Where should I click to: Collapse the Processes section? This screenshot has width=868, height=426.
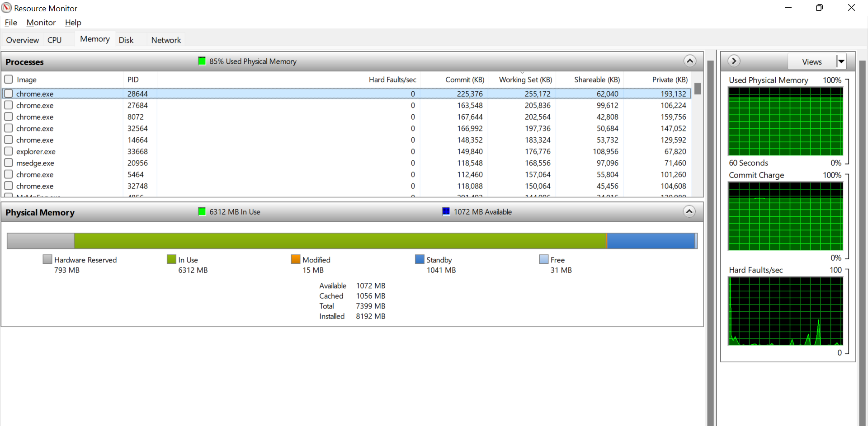pos(690,61)
